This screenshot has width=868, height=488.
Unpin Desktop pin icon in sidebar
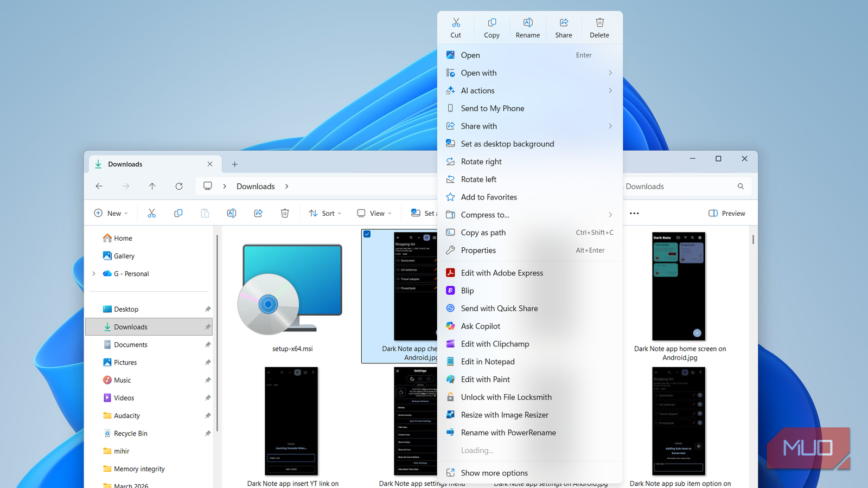[208, 310]
